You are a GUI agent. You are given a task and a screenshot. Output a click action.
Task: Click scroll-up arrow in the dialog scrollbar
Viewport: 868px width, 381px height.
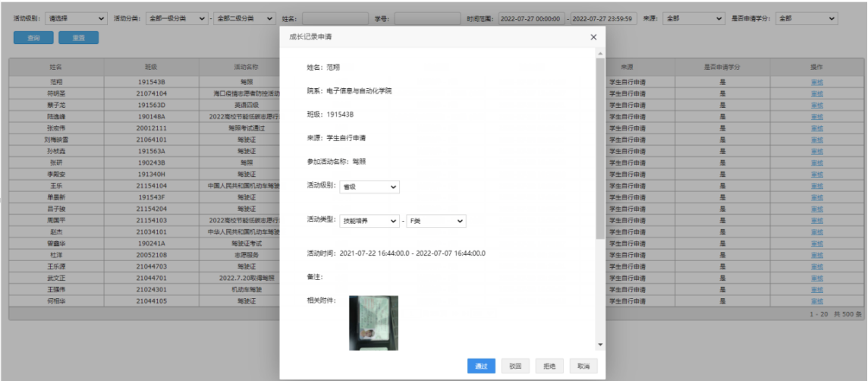[600, 54]
